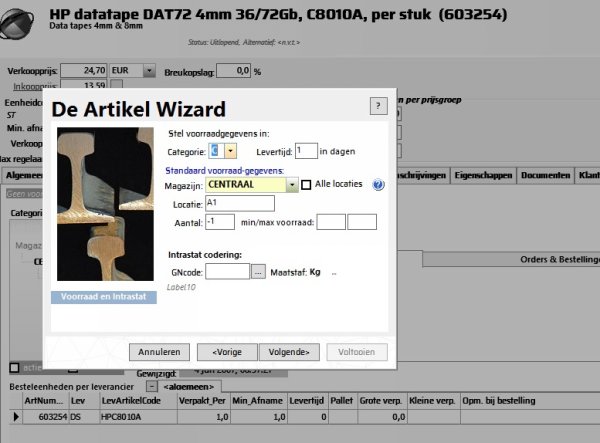
Task: Click the Lev column header
Action: pos(84,401)
